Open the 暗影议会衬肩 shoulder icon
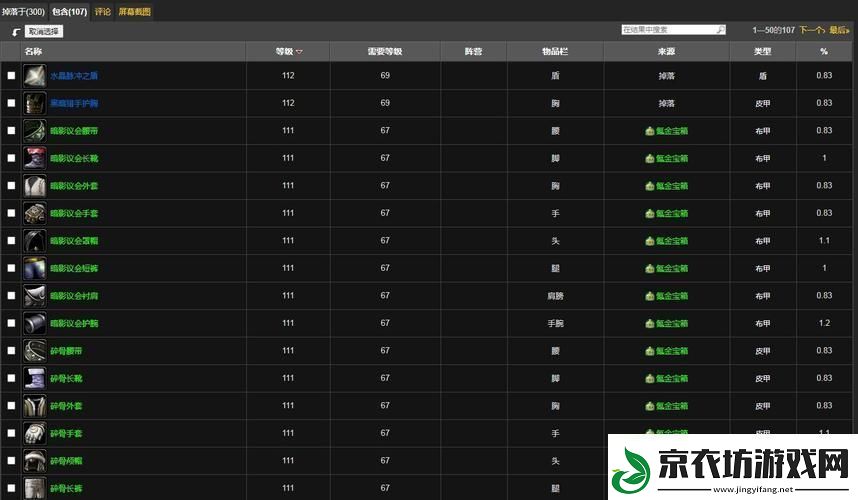The width and height of the screenshot is (858, 500). coord(34,295)
